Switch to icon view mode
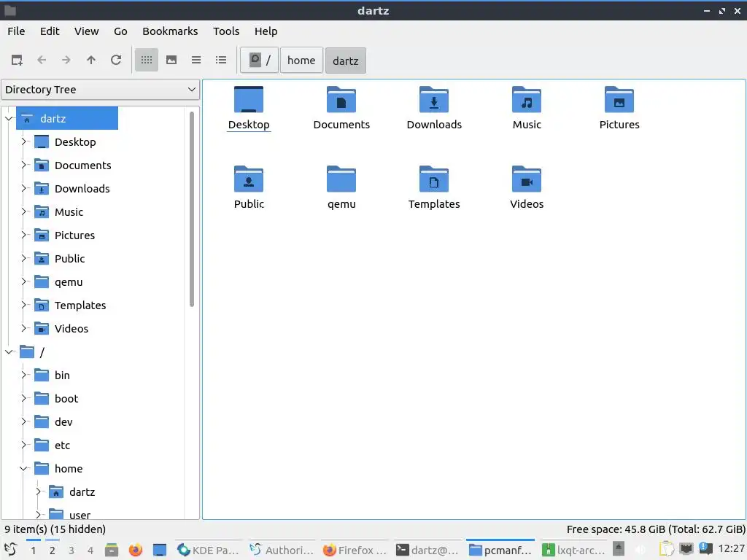The image size is (747, 560). [146, 60]
